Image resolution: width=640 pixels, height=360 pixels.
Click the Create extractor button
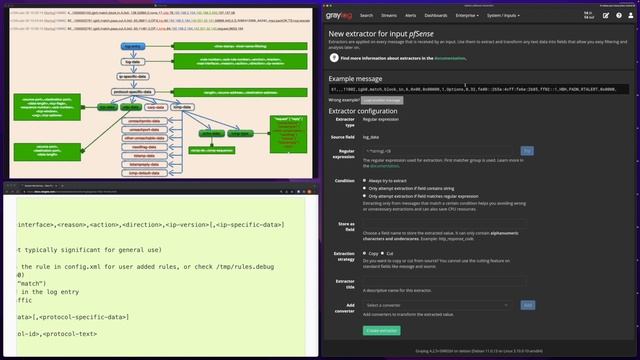click(382, 331)
